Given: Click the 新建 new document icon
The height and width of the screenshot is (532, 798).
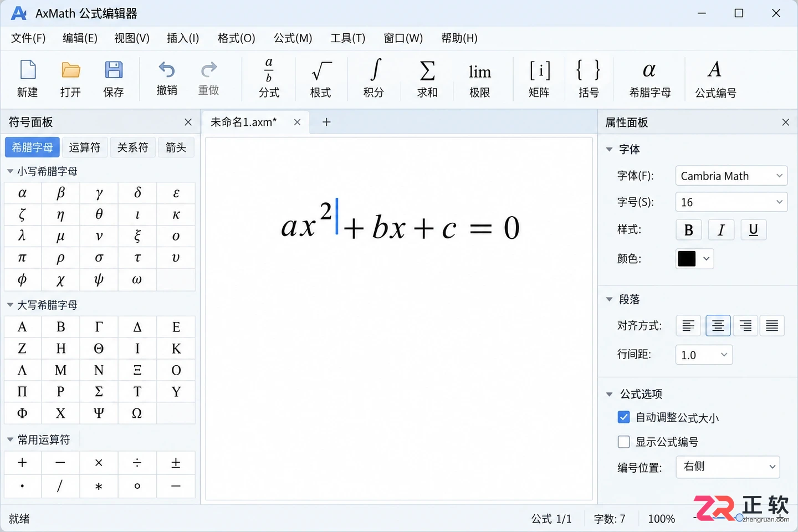Looking at the screenshot, I should click(28, 70).
